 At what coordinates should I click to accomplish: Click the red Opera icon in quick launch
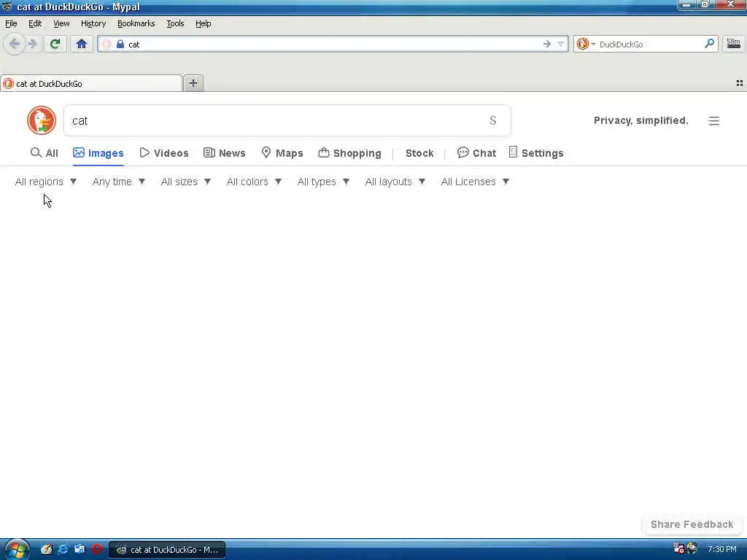[x=97, y=549]
